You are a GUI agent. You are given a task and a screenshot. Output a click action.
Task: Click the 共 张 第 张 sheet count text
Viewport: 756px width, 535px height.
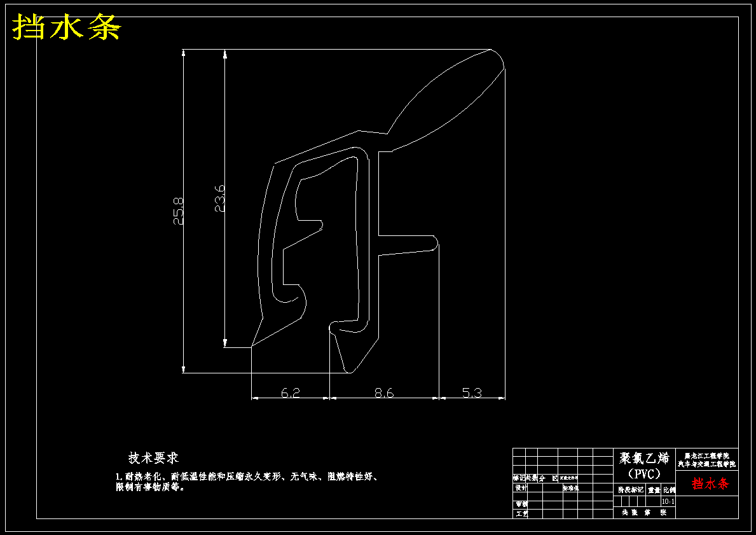tap(644, 512)
